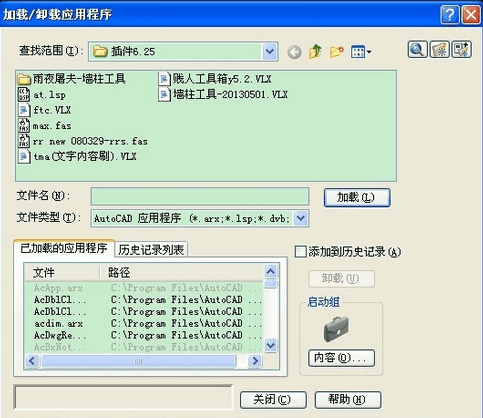Open the view menu icon

point(361,52)
